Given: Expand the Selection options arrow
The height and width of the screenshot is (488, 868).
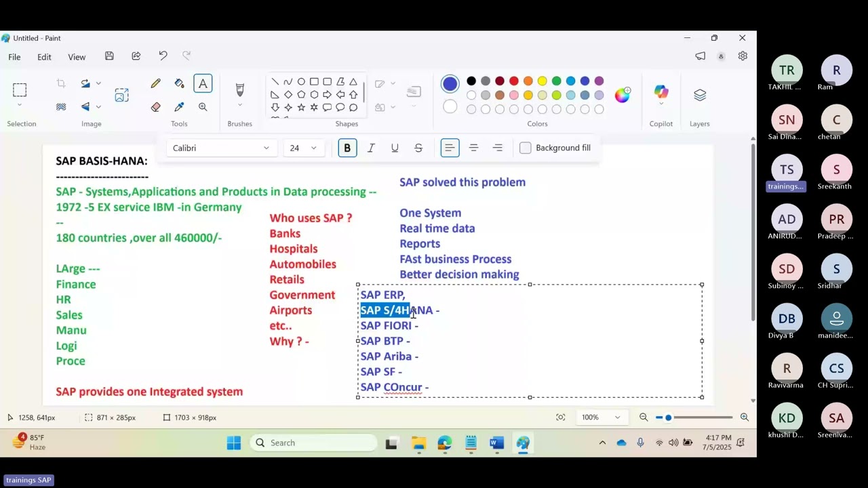Looking at the screenshot, I should tap(20, 105).
